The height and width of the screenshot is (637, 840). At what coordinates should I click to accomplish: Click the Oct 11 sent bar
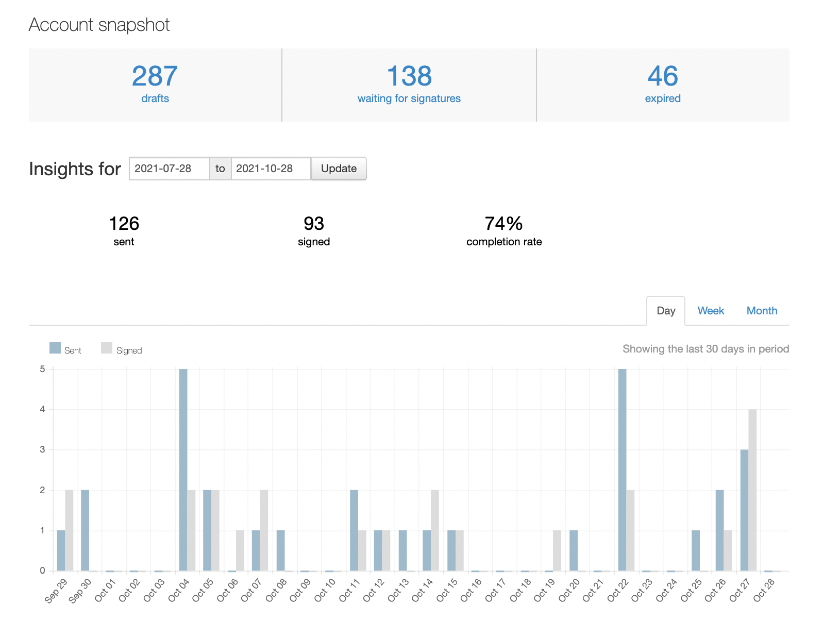[x=354, y=530]
